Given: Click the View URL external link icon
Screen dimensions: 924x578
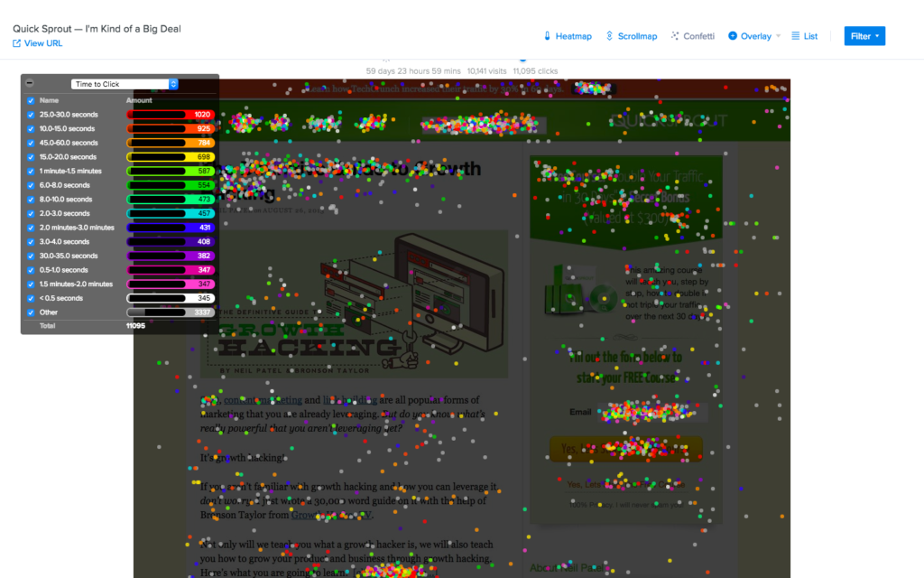Looking at the screenshot, I should click(x=17, y=43).
